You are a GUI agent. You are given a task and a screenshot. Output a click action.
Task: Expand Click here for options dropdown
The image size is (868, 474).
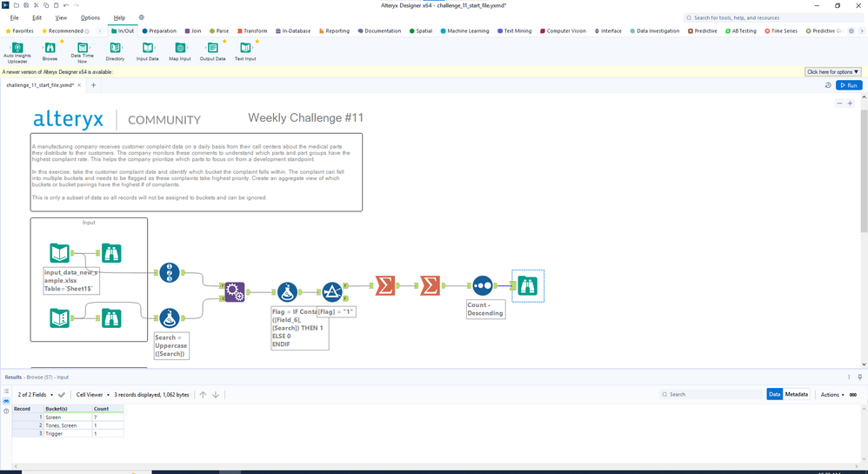(832, 72)
